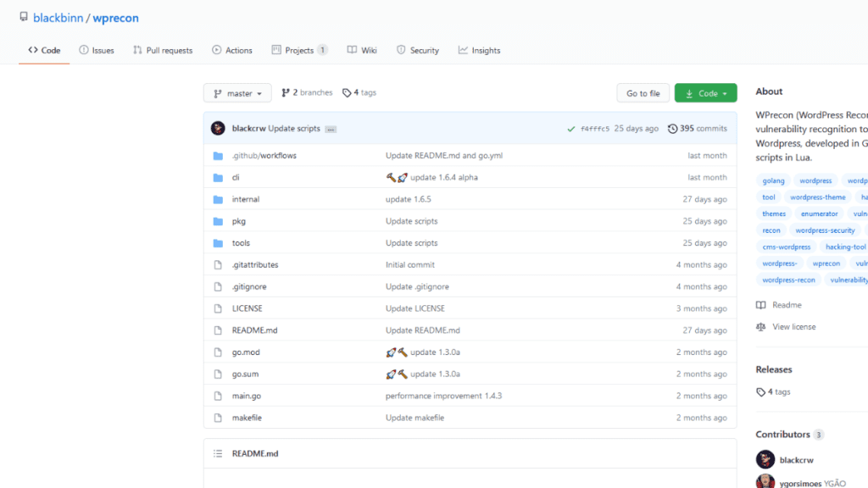Click the Go to file button

643,93
